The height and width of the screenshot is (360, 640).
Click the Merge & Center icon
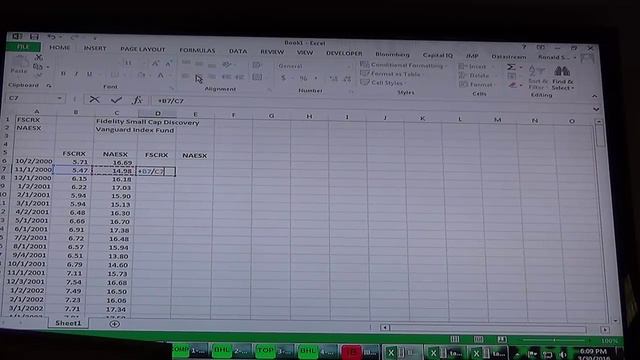pyautogui.click(x=257, y=77)
